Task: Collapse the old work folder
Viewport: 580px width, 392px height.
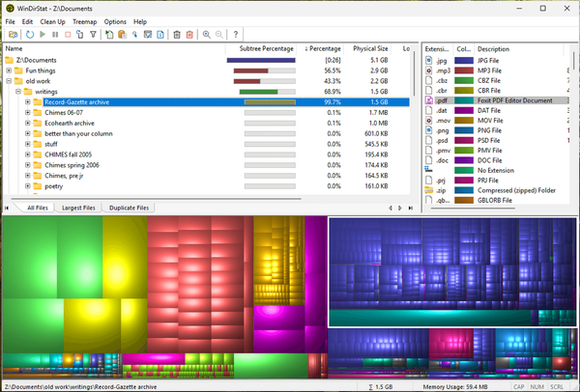Action: pyautogui.click(x=9, y=81)
